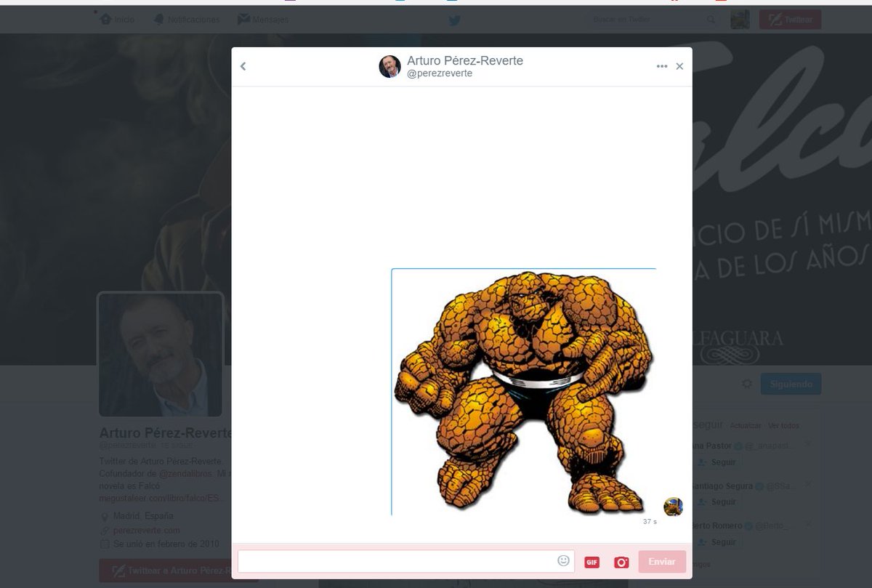Screen dimensions: 872x588
Task: Toggle the Siguiendo follow button
Action: pyautogui.click(x=791, y=384)
